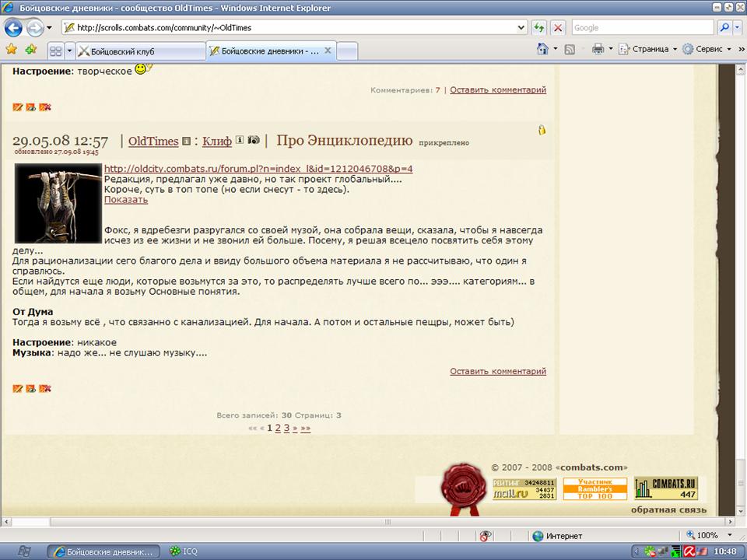Click delete post icon above 29.05.08 entry
The width and height of the screenshot is (747, 560).
45,107
